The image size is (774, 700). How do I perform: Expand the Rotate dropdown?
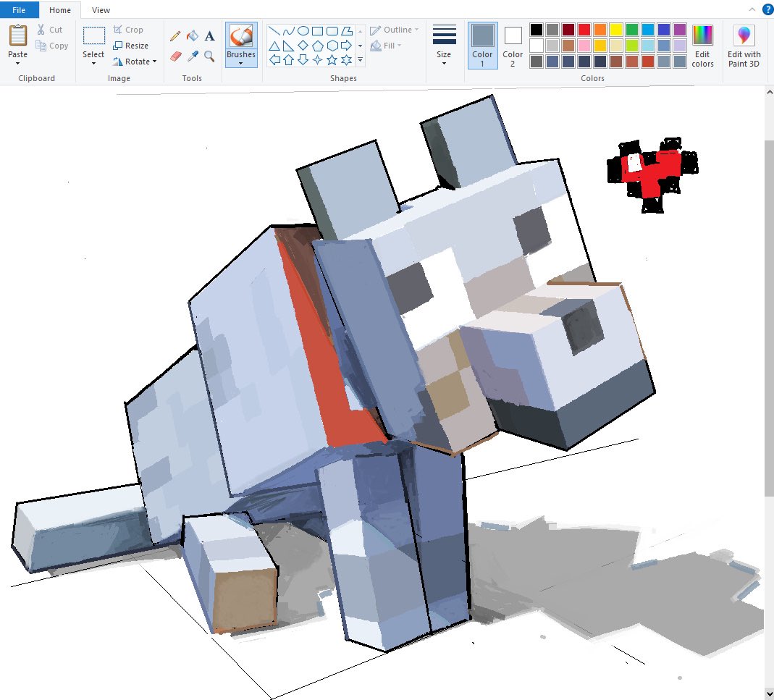[x=154, y=62]
